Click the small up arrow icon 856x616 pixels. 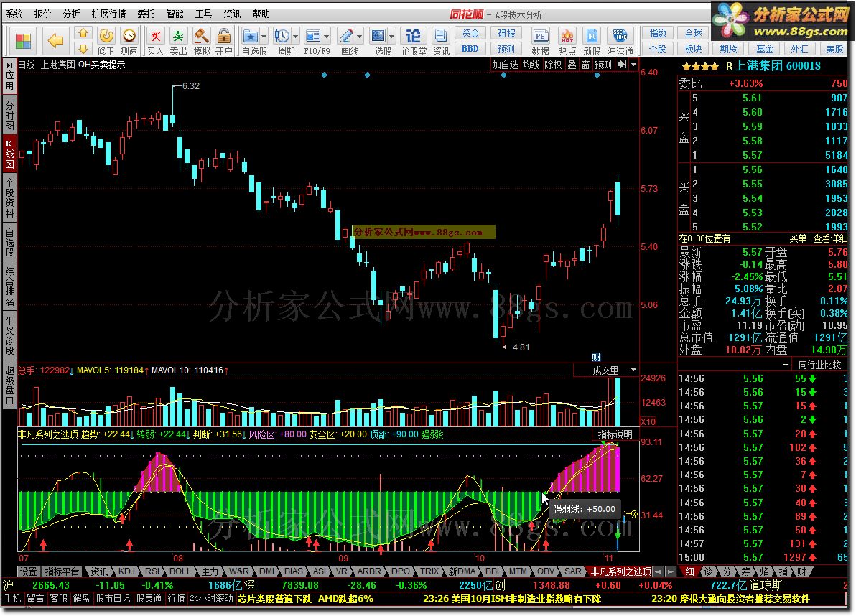pos(83,34)
